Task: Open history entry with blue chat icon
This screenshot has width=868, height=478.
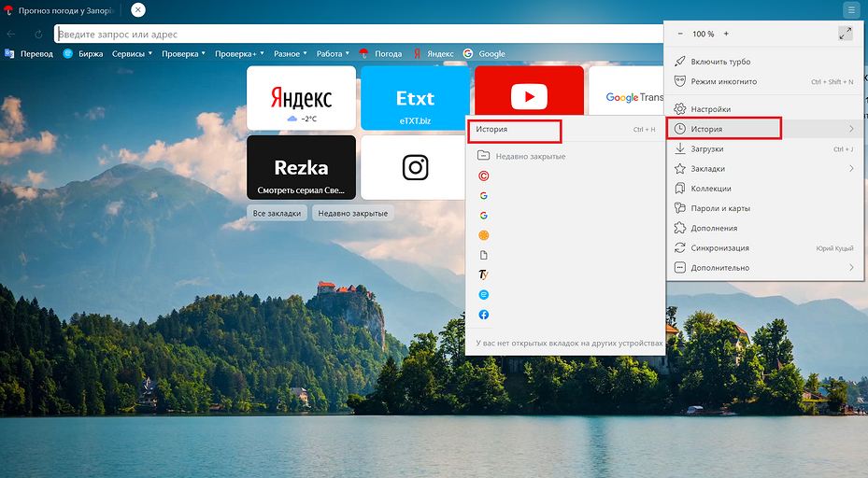Action: pos(484,295)
